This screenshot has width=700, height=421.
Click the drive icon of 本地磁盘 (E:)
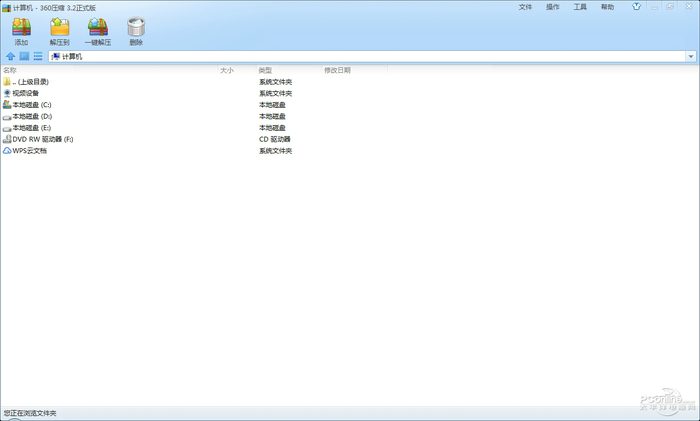point(7,128)
